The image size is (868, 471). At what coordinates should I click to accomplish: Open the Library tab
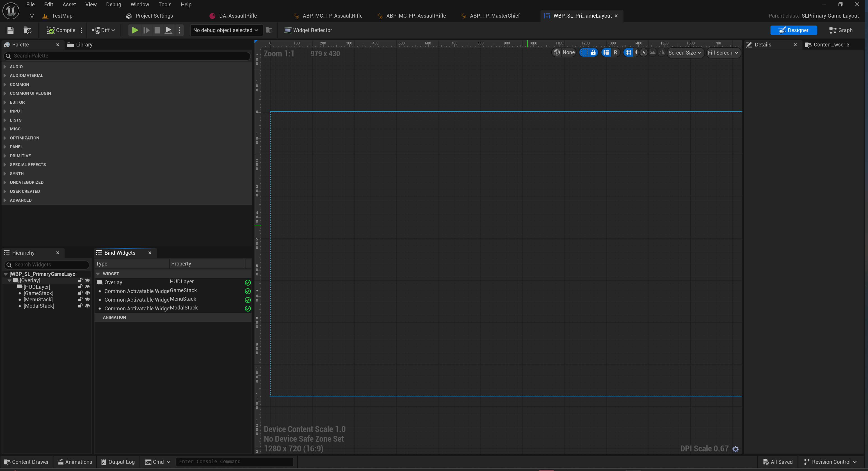click(80, 45)
